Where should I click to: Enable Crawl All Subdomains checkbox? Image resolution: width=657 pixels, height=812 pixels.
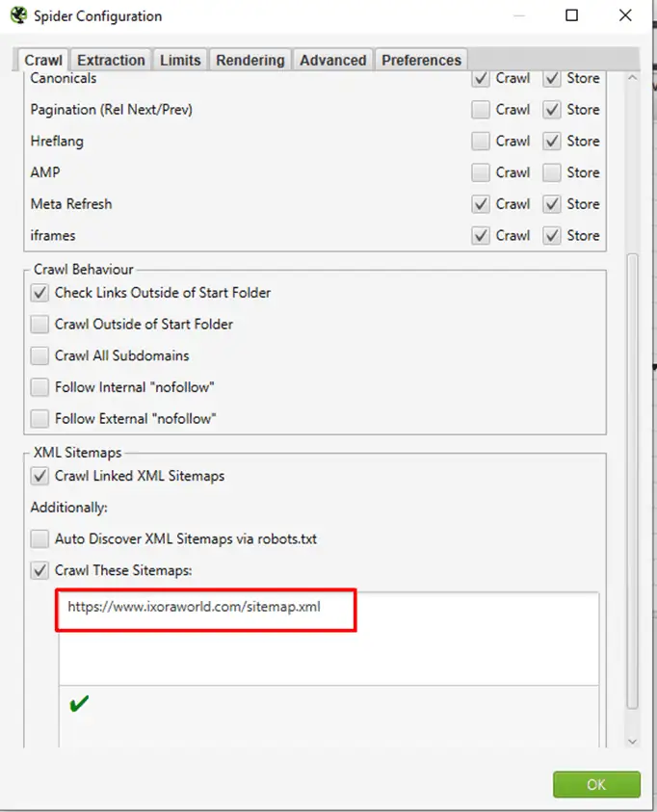pyautogui.click(x=39, y=355)
